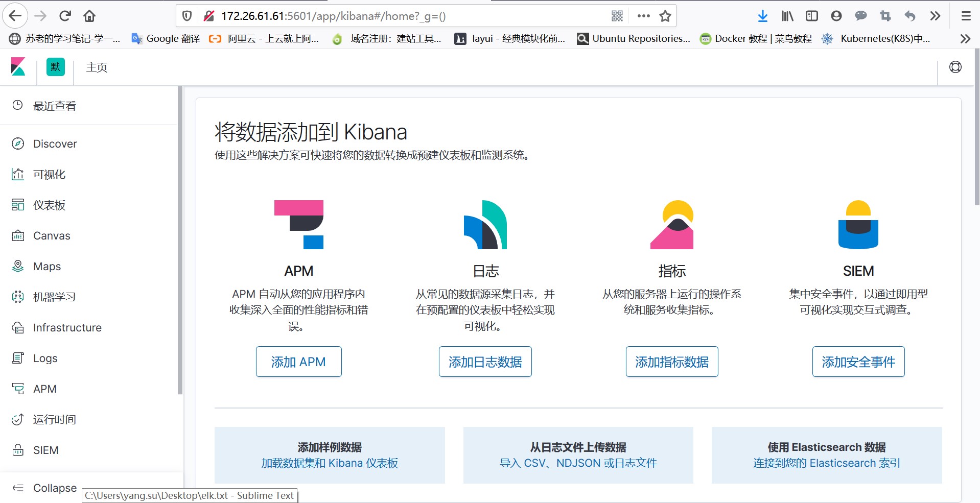Open Ubuntu Repositories bookmark

click(x=634, y=38)
